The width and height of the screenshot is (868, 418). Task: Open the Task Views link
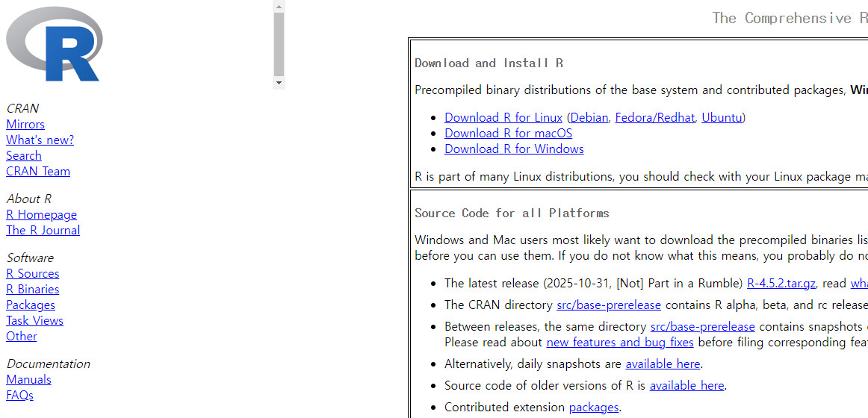(x=35, y=321)
